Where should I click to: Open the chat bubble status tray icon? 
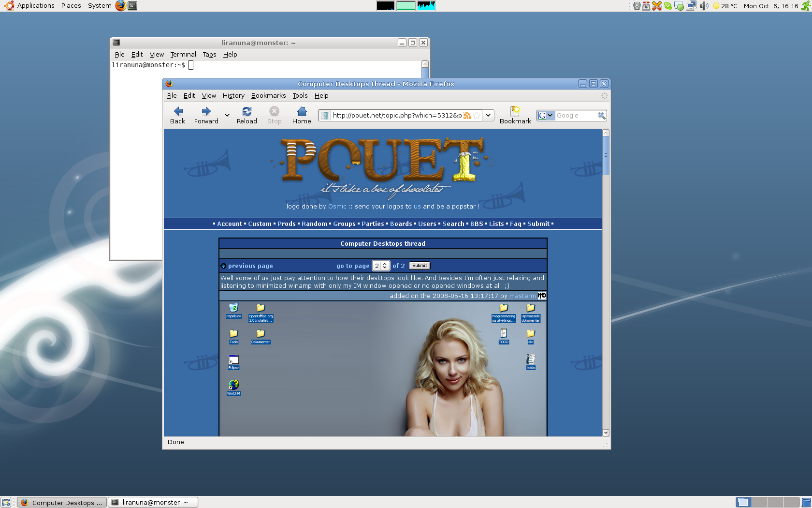(679, 6)
